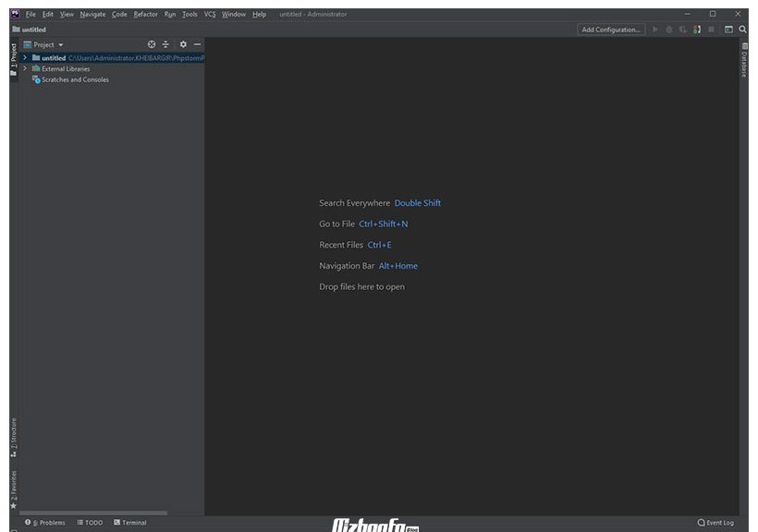
Task: Open the TODO tool window
Action: 90,523
